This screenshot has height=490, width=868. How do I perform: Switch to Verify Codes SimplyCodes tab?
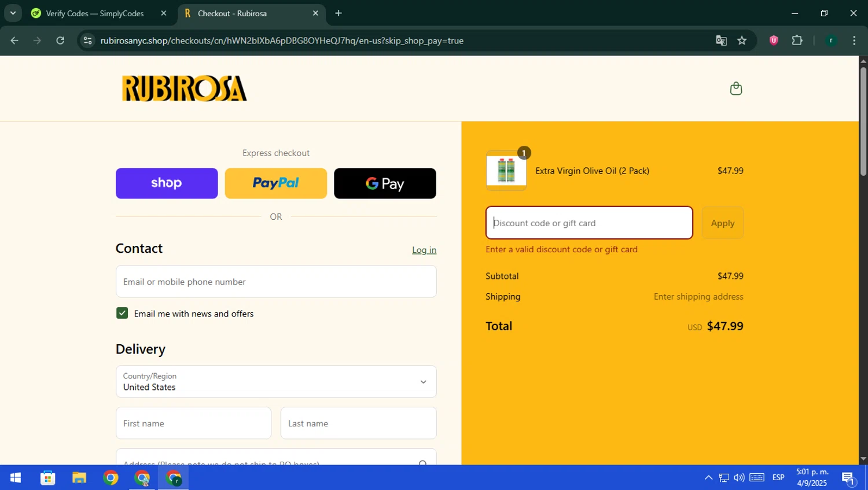point(95,13)
